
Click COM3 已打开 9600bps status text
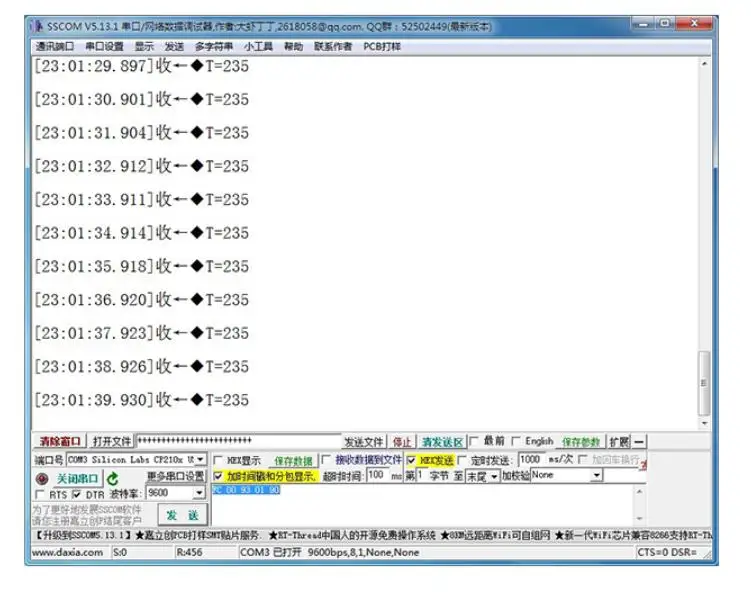(330, 552)
